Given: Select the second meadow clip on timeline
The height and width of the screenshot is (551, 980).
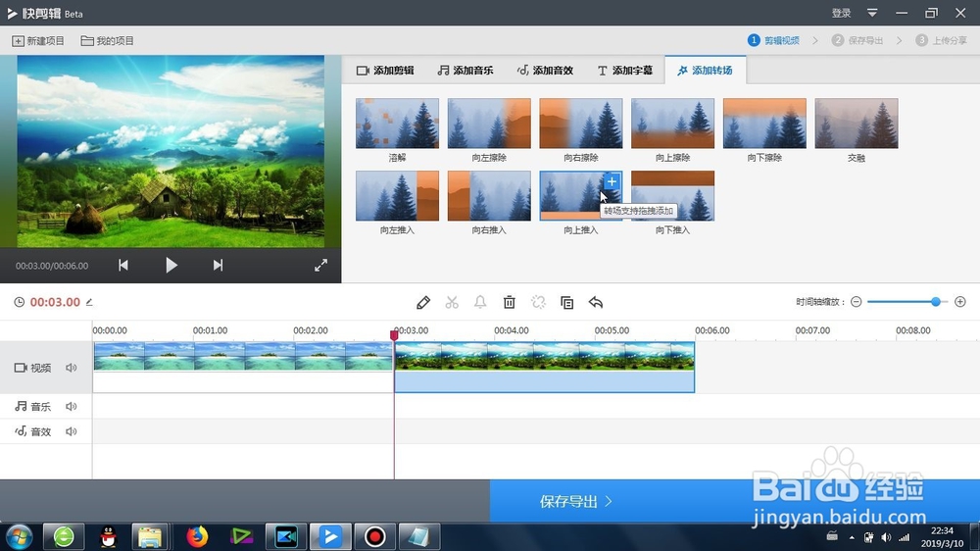Looking at the screenshot, I should 544,367.
